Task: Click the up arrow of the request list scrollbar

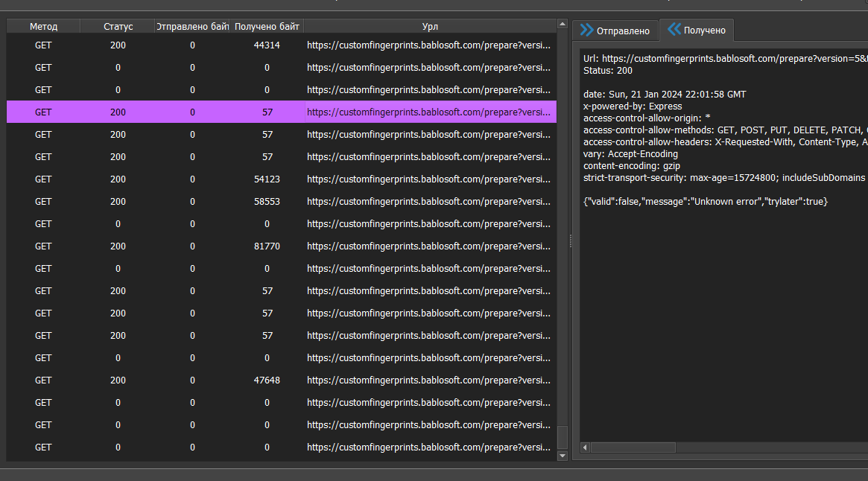Action: [x=563, y=23]
